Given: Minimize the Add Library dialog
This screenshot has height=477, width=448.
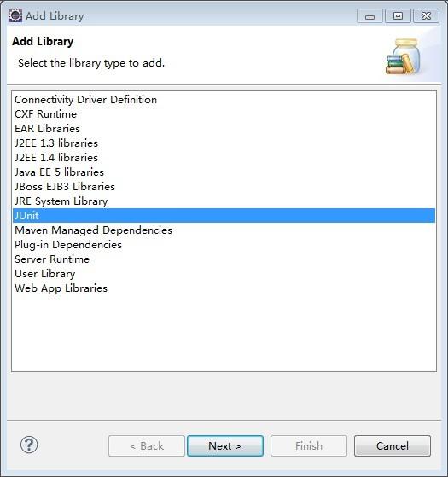Looking at the screenshot, I should pos(369,16).
